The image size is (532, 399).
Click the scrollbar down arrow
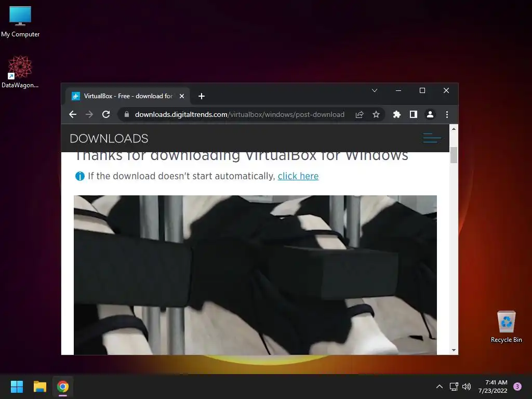tap(454, 350)
